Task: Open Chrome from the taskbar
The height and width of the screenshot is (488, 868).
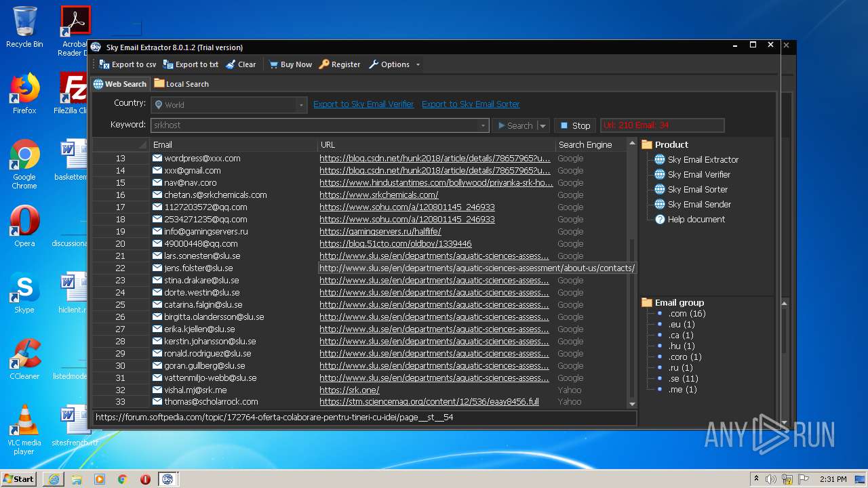Action: [123, 479]
